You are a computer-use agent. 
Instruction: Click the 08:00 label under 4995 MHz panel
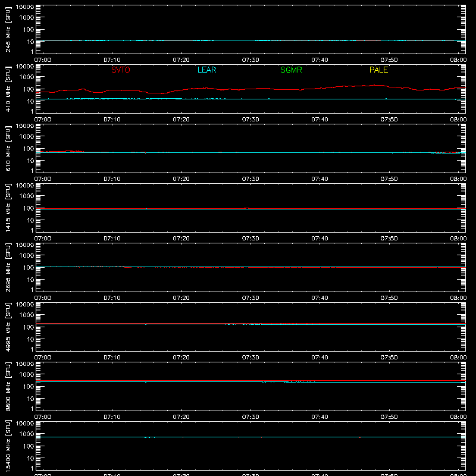coord(458,358)
